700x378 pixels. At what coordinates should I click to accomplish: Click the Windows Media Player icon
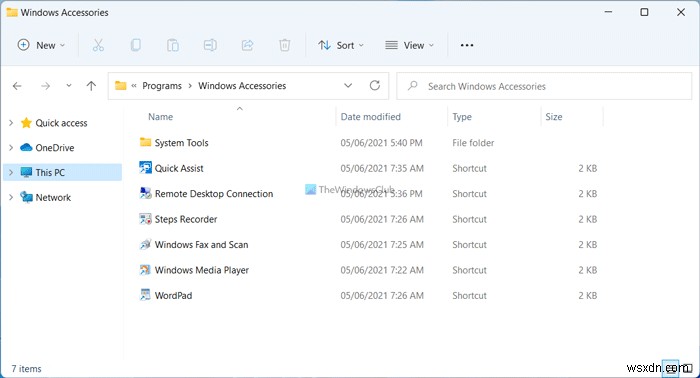[x=145, y=270]
